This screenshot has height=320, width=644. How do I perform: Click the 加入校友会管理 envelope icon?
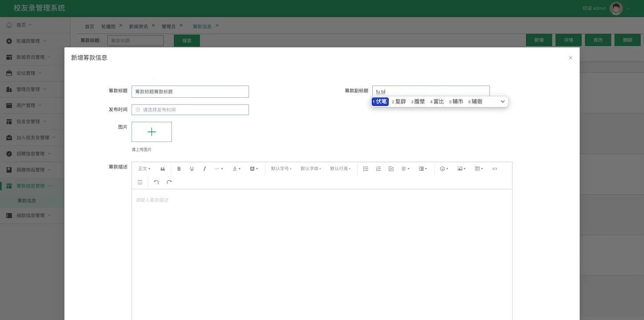coord(9,137)
